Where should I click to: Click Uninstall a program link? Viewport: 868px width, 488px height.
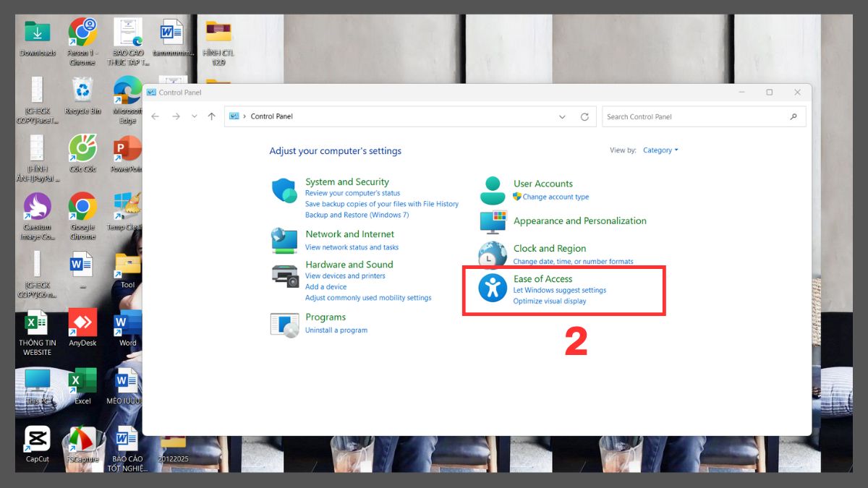point(336,330)
